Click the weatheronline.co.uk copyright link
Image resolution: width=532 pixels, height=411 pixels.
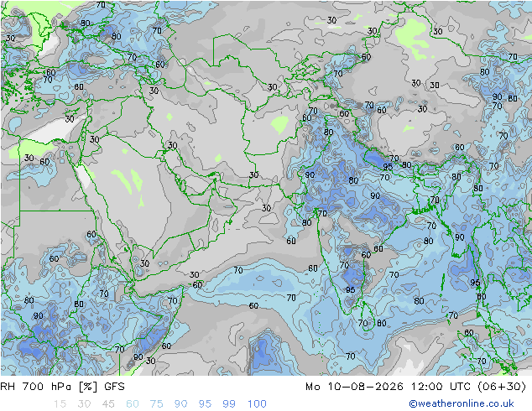(462, 403)
